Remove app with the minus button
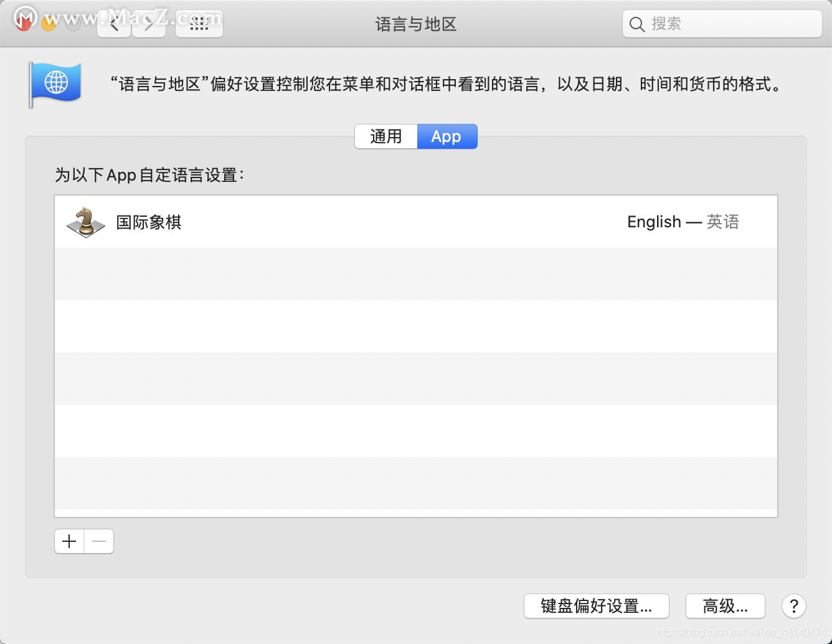 [x=99, y=541]
